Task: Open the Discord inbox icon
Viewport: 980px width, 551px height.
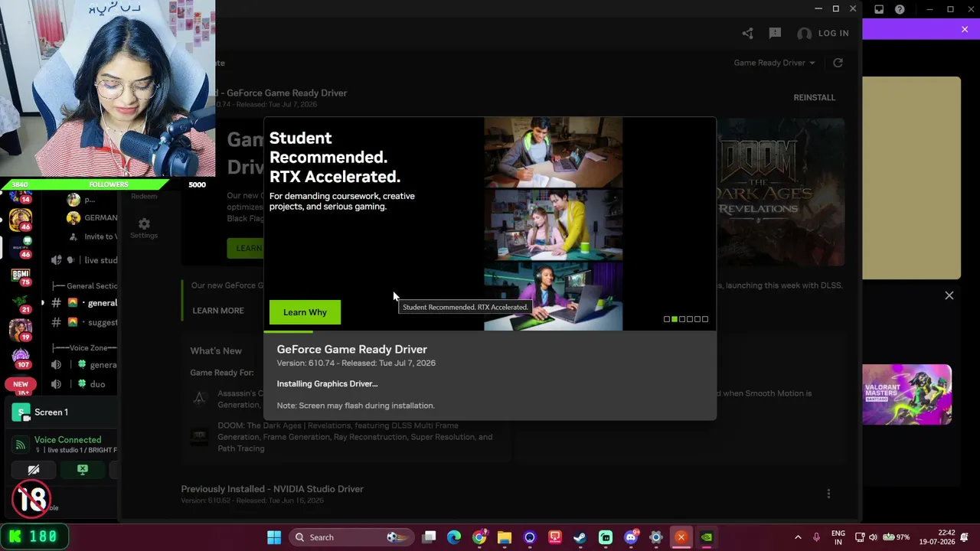Action: 879,9
